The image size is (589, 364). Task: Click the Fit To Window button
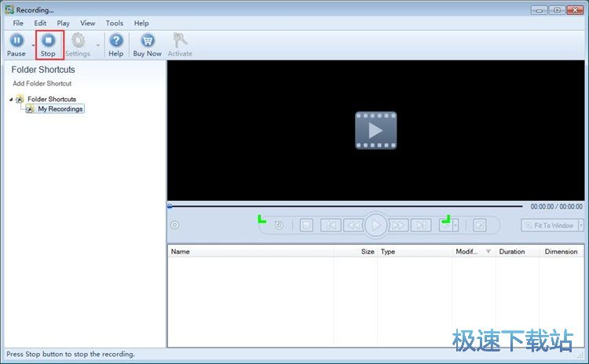(x=550, y=225)
